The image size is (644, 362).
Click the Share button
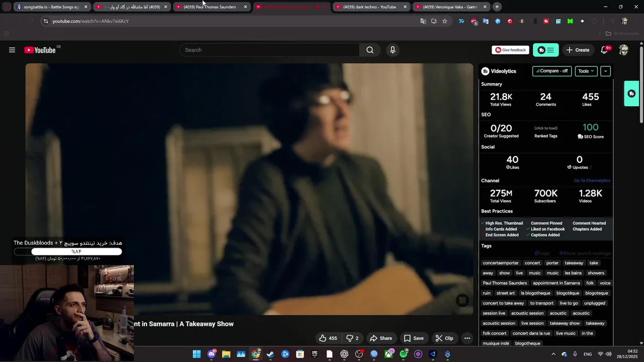click(x=380, y=338)
